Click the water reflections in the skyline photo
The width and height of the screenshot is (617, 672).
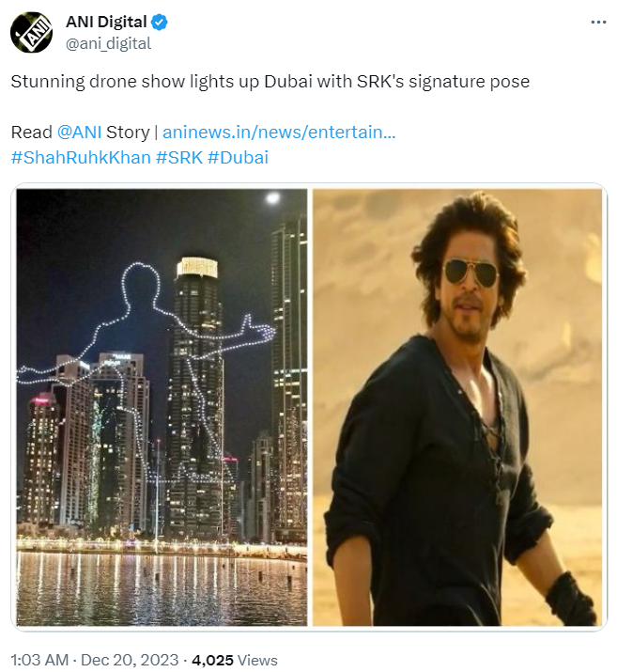click(162, 587)
